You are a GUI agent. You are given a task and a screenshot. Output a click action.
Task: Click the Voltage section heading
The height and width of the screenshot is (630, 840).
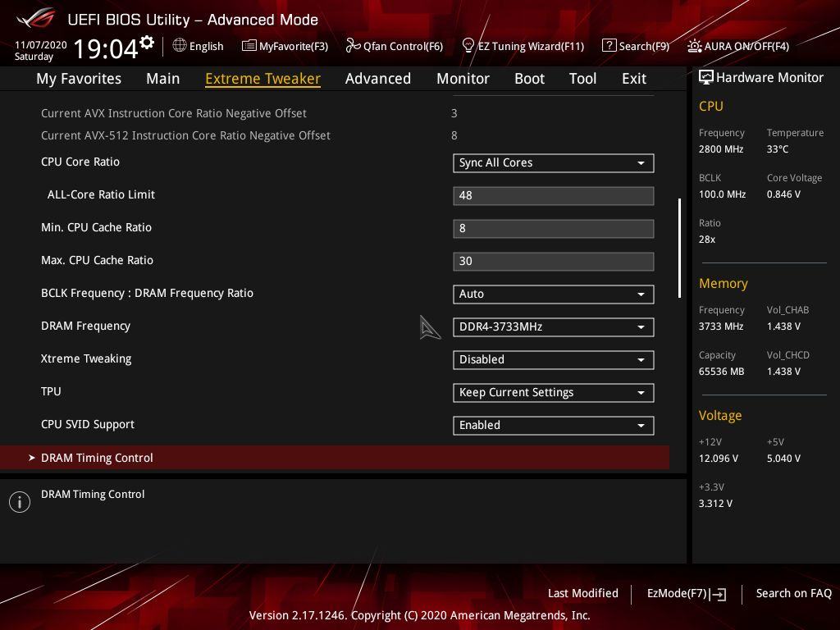[x=720, y=415]
